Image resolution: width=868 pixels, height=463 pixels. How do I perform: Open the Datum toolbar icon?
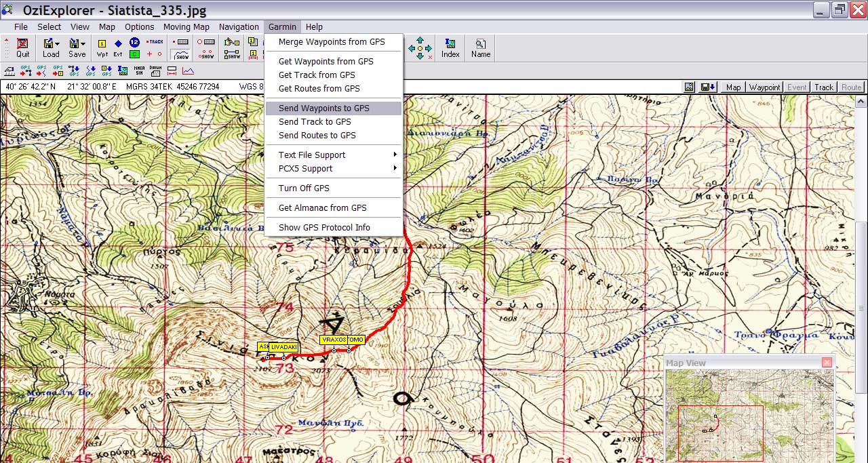coord(155,70)
